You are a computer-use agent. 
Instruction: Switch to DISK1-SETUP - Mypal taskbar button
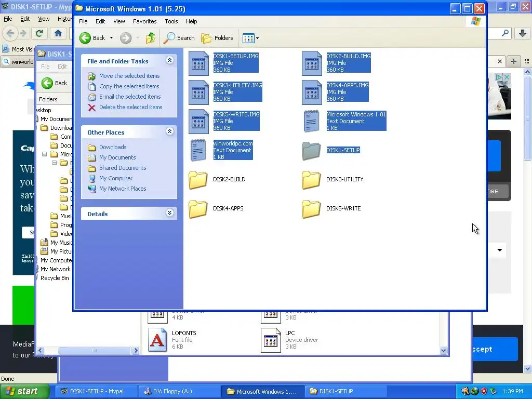pos(96,391)
